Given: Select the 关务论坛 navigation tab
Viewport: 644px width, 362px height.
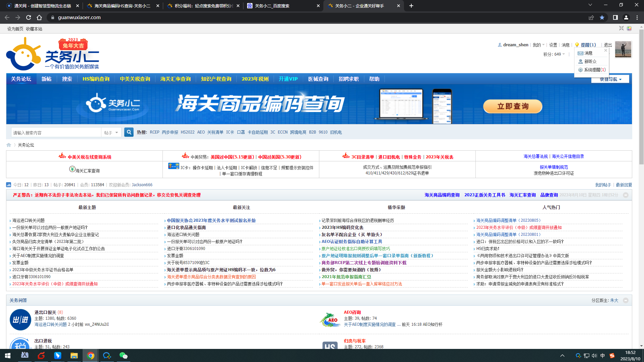Looking at the screenshot, I should click(21, 79).
